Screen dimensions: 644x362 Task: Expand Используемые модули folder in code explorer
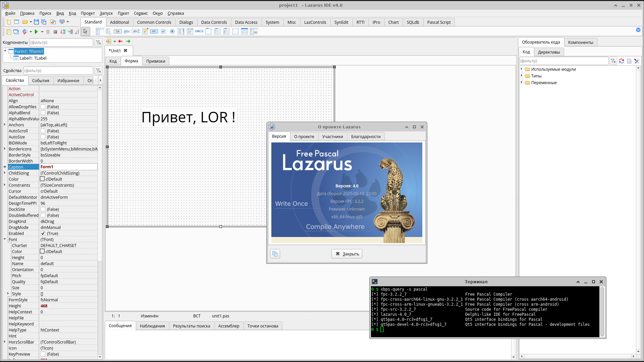pyautogui.click(x=522, y=69)
